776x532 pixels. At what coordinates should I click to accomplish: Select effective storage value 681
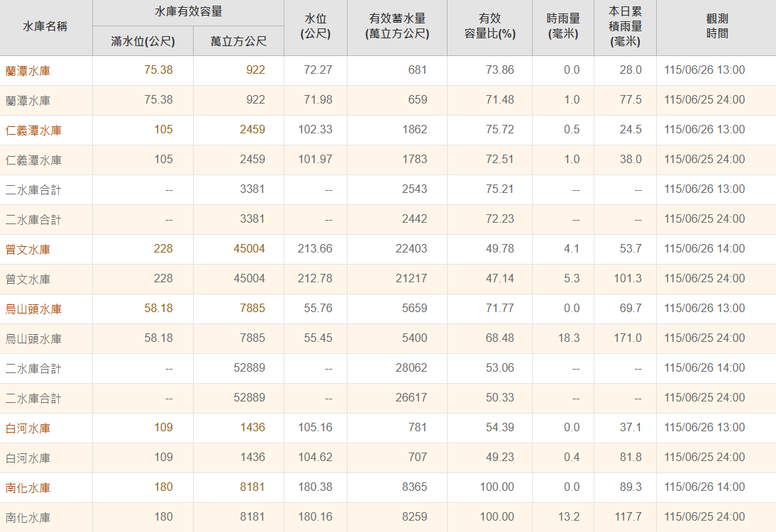tap(417, 70)
